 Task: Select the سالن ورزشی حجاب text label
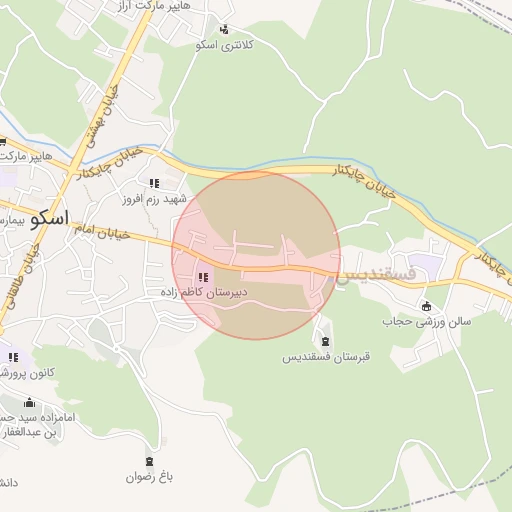[427, 322]
